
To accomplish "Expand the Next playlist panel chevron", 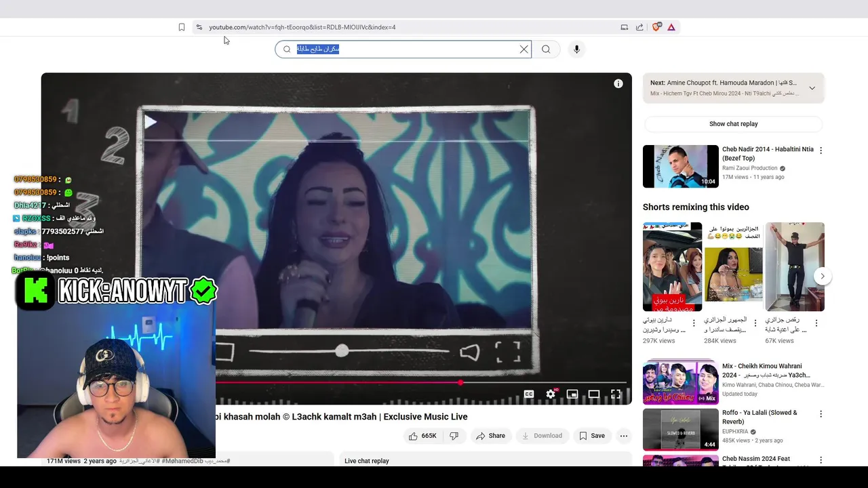I will pos(812,88).
